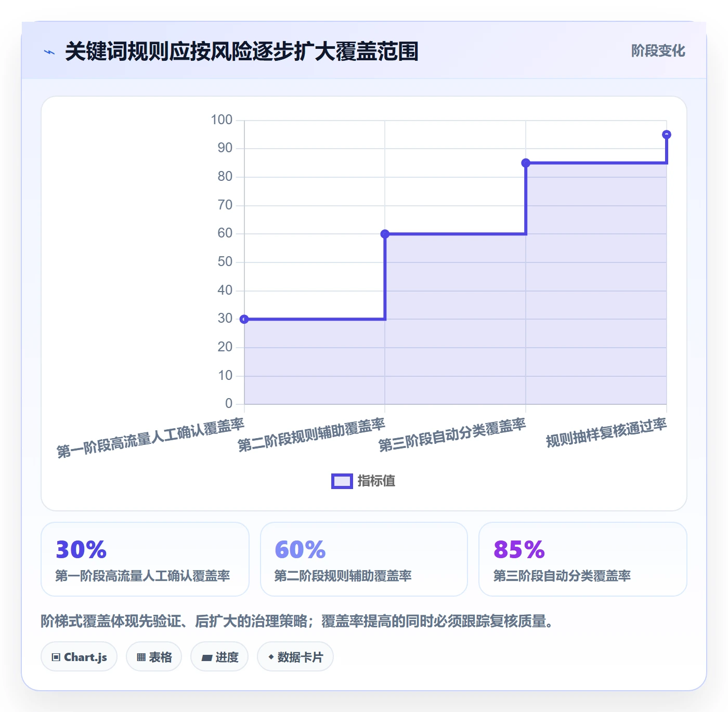
Task: Click the diamond icon in 数据卡片 tag
Action: coord(271,657)
